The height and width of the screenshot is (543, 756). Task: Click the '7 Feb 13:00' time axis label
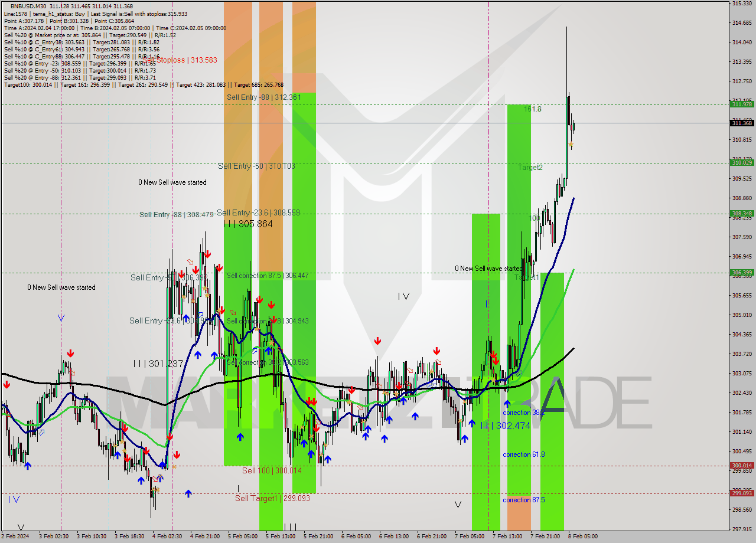507,537
